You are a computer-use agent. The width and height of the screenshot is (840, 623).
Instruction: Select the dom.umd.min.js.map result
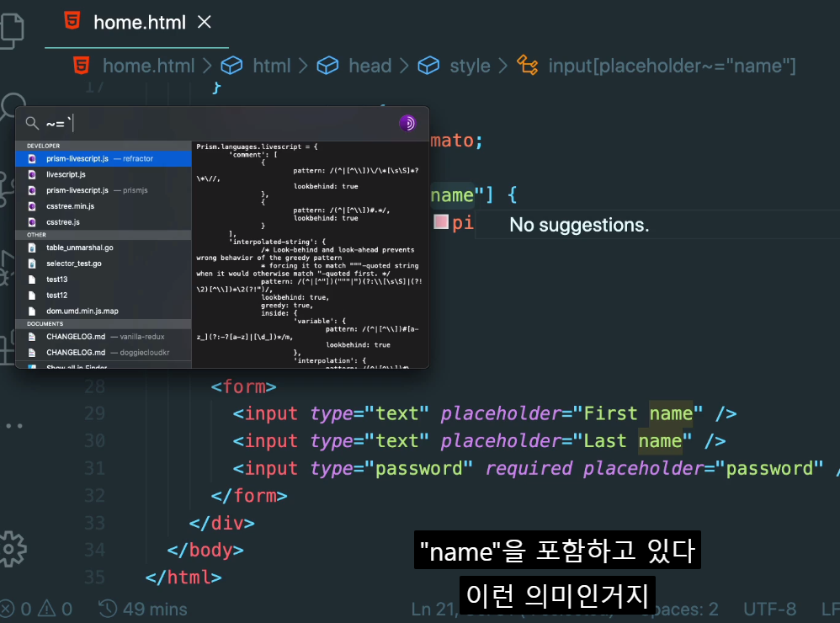point(103,311)
